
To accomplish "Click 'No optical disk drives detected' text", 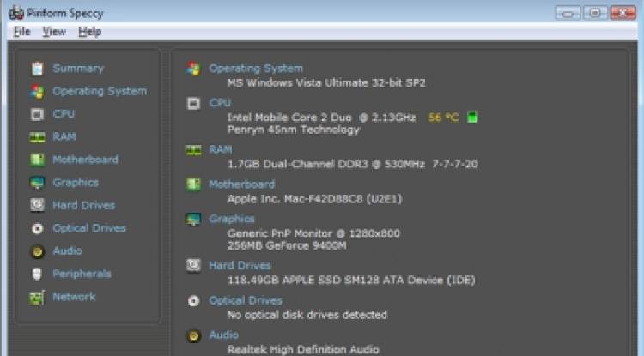I will click(307, 315).
